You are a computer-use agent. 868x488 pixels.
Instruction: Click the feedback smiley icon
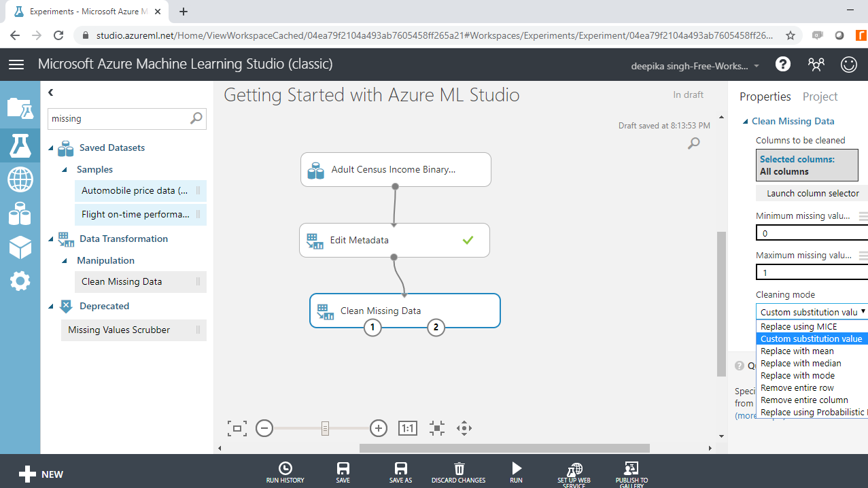pyautogui.click(x=849, y=65)
